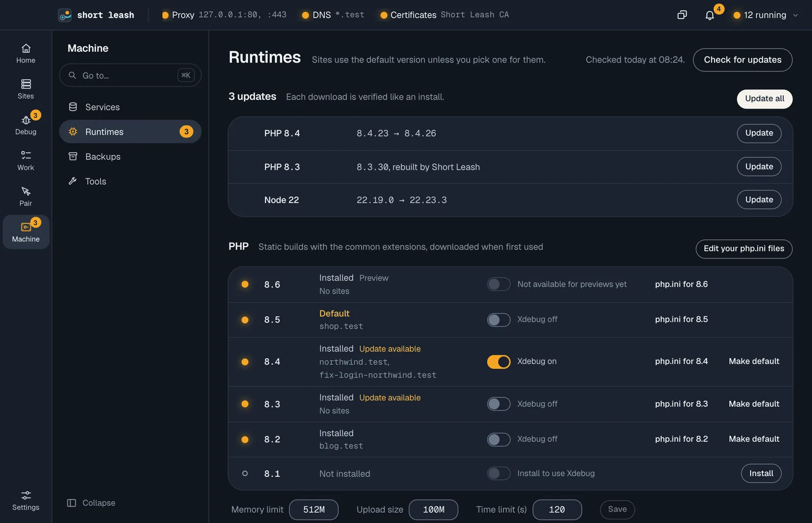Click the disabled toggle for PHP 8.6
Screen dimensions: 812x523
click(499, 284)
